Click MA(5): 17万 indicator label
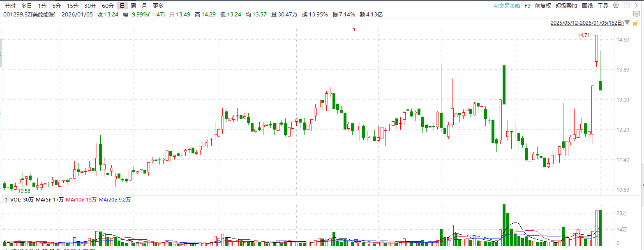 (50, 200)
